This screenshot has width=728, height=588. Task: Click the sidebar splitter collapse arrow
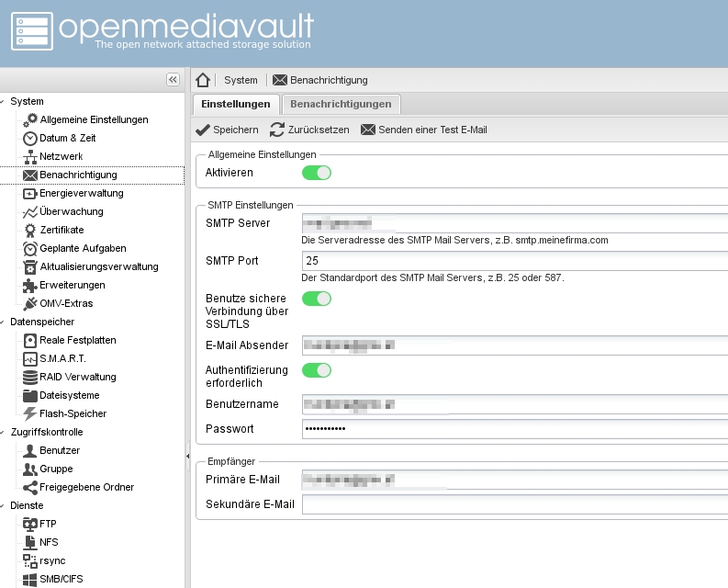click(x=187, y=456)
